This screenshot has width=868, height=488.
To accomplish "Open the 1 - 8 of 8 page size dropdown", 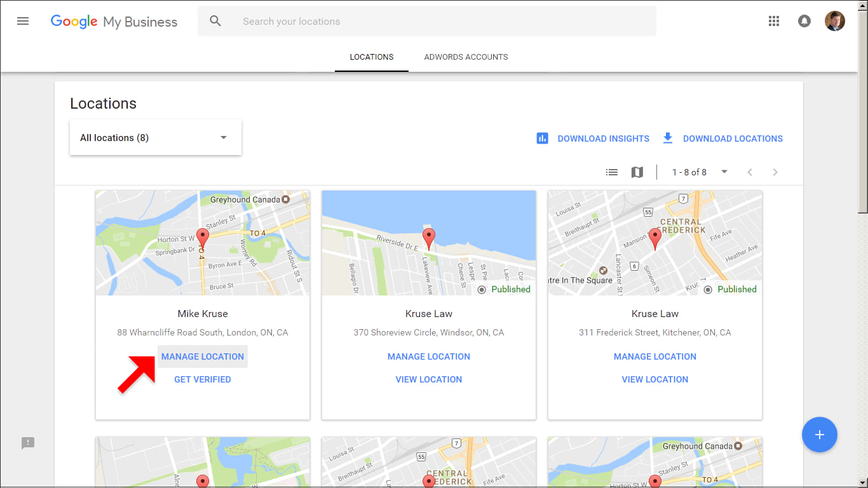I will tap(700, 172).
